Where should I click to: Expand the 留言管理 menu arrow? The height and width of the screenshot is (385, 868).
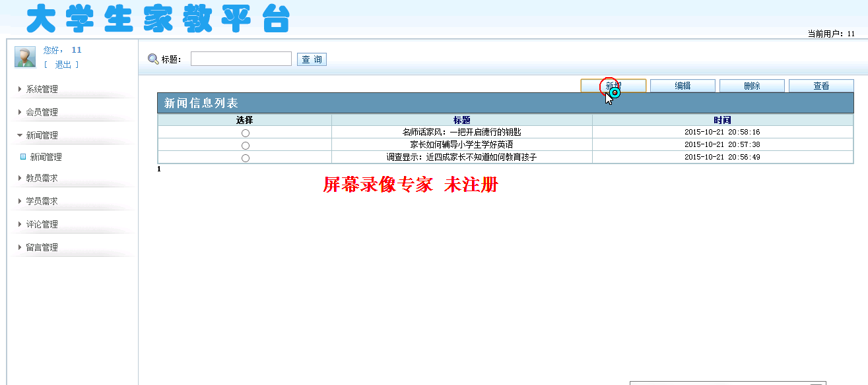point(20,247)
